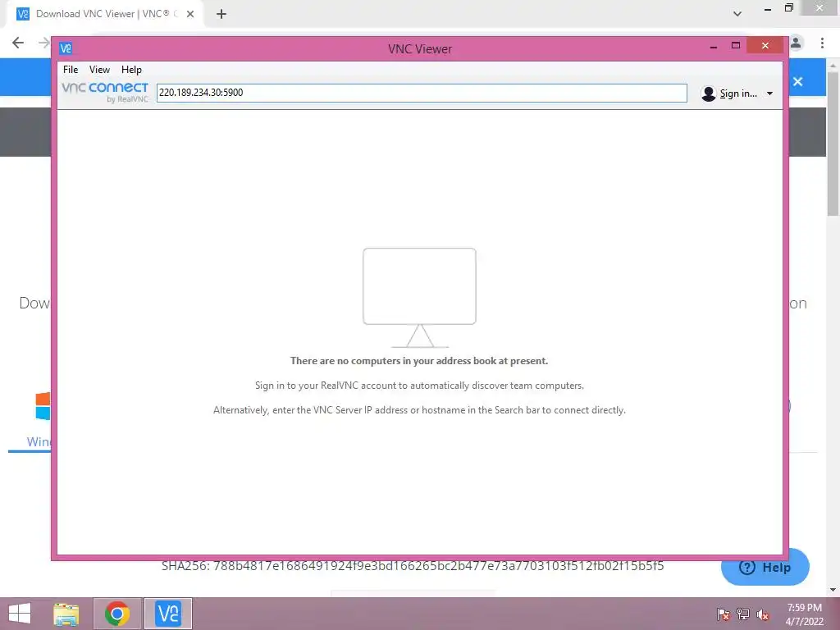Restore down the Chrome browser window

(788, 8)
